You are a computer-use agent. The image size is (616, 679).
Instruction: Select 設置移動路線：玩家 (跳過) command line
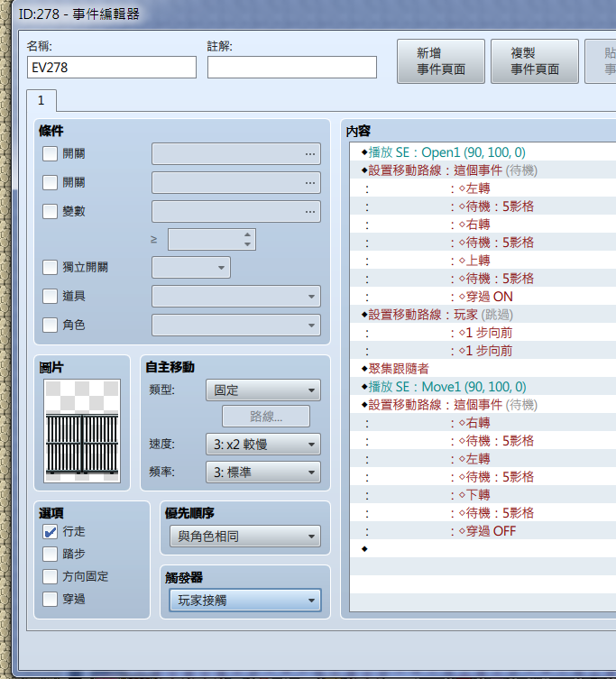coord(483,315)
